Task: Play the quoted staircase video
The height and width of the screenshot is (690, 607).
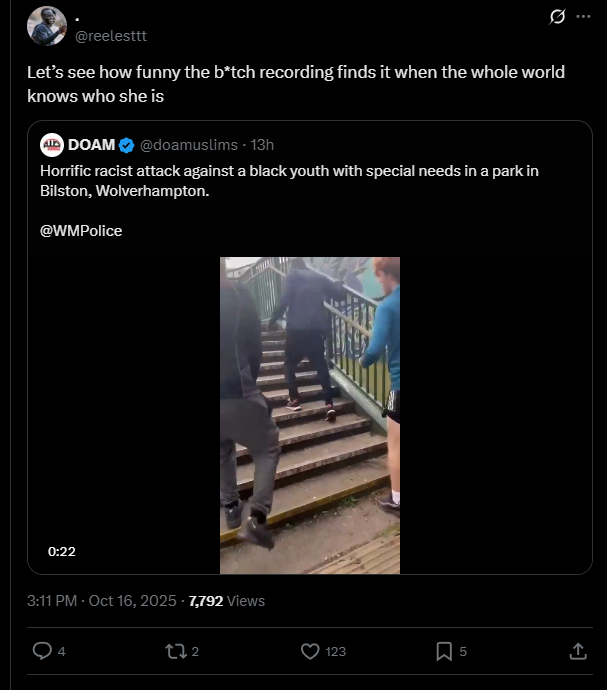Action: click(x=310, y=415)
